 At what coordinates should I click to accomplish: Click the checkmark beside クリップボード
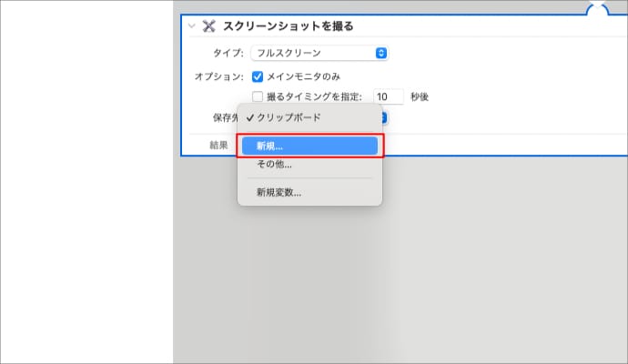click(249, 117)
